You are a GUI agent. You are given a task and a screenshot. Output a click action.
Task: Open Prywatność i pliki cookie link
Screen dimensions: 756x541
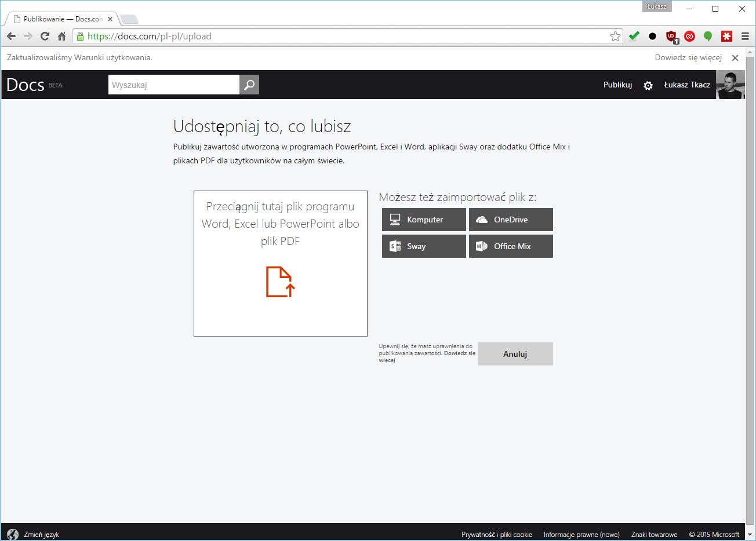pos(497,535)
